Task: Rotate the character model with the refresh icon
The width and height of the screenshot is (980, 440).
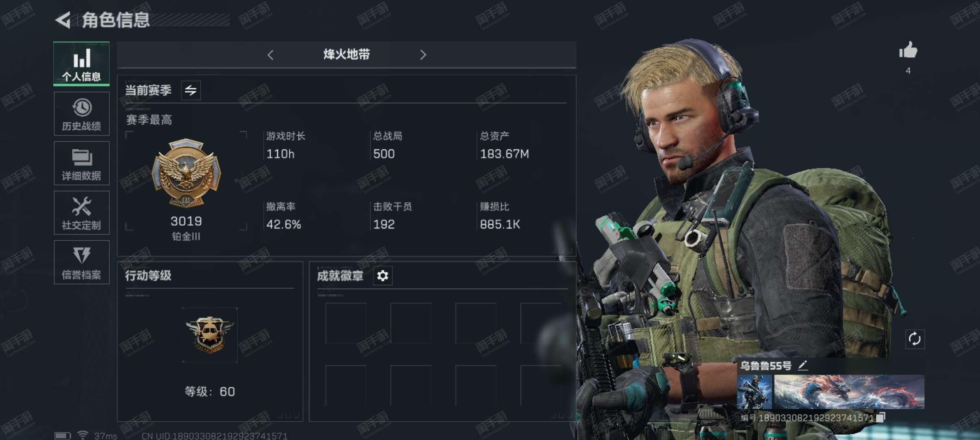Action: (x=915, y=339)
